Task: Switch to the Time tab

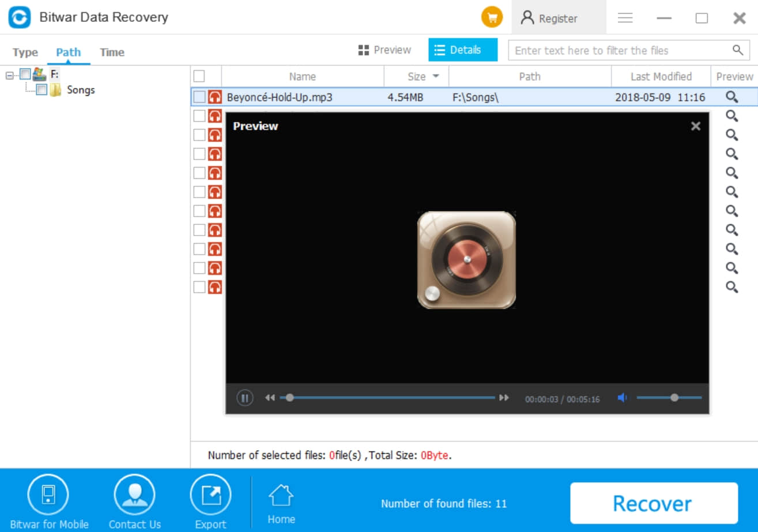Action: pos(112,52)
